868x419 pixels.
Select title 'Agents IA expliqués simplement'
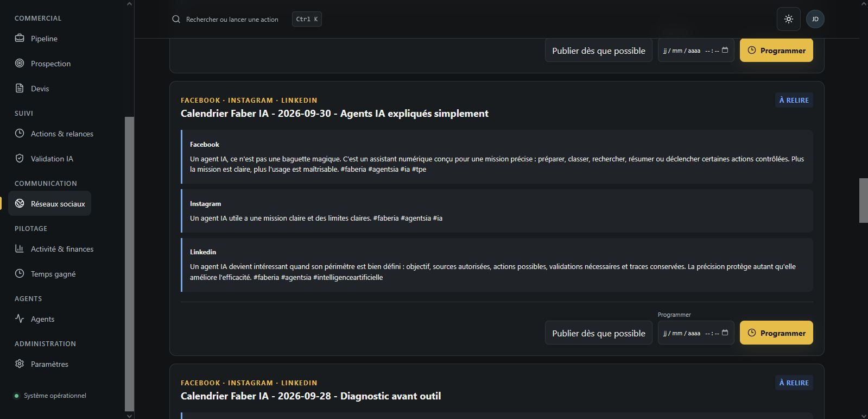[414, 114]
